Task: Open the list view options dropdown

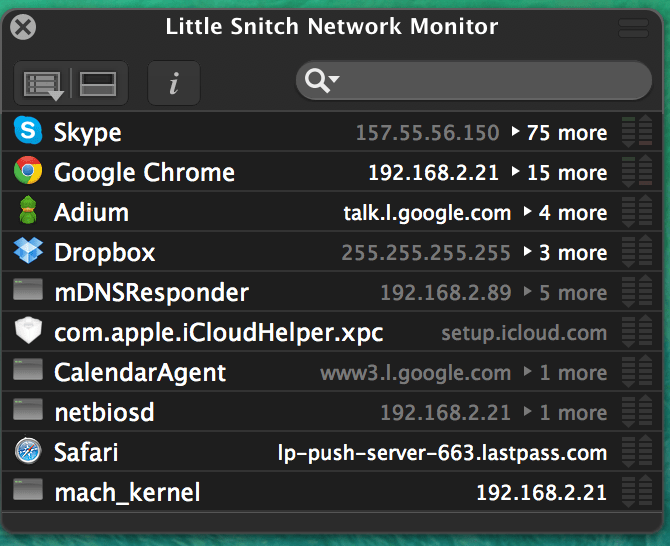Action: [x=42, y=84]
